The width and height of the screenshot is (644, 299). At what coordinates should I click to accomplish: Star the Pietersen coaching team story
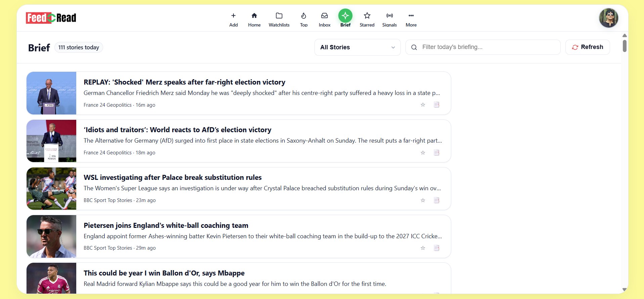pos(423,248)
